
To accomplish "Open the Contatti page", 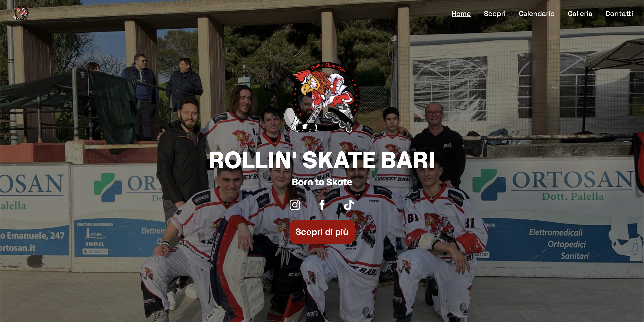I will pos(619,14).
